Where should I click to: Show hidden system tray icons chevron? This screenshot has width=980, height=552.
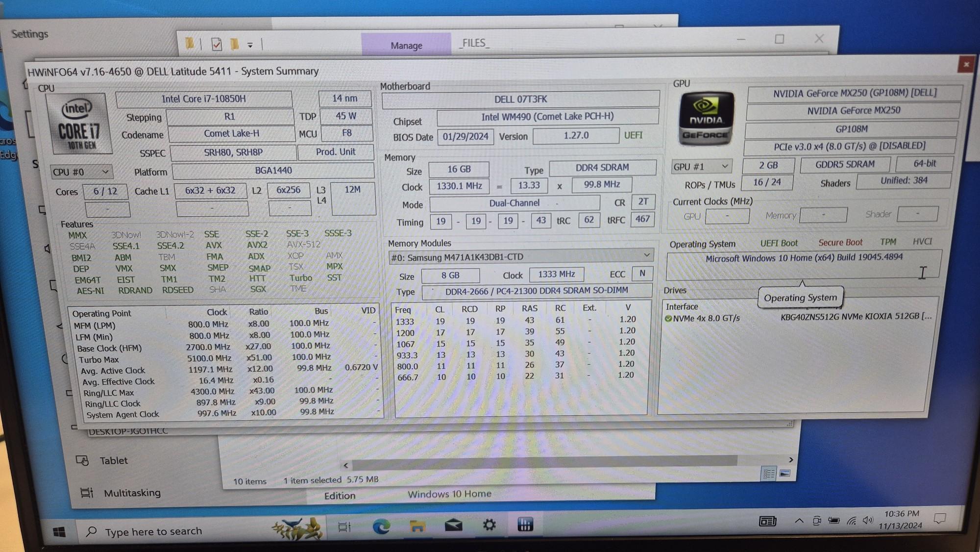(x=799, y=521)
